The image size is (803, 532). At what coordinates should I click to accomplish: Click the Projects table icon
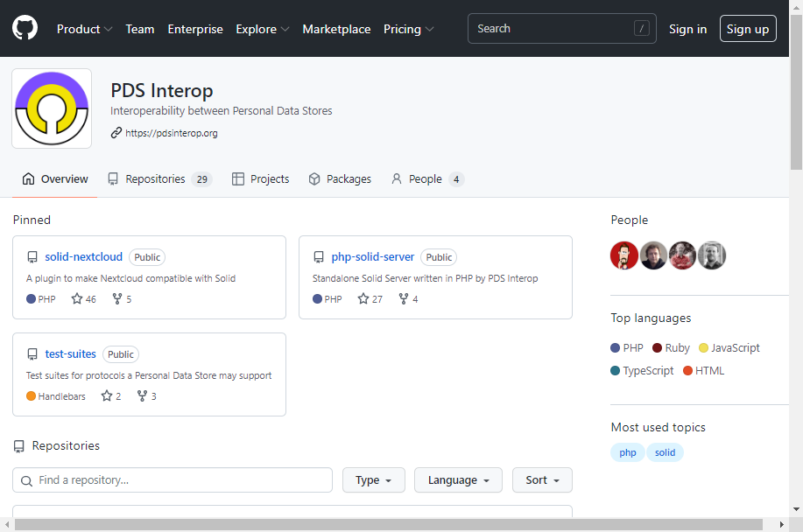click(237, 179)
